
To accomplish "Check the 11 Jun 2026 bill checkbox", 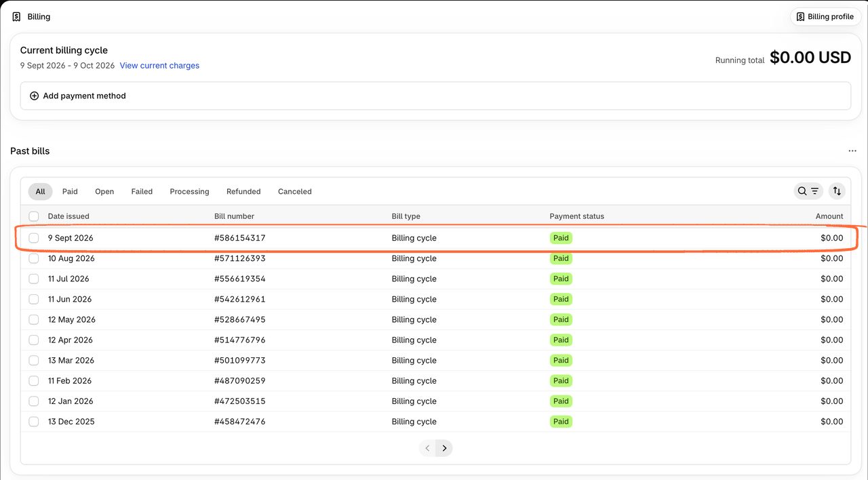I will [x=34, y=299].
